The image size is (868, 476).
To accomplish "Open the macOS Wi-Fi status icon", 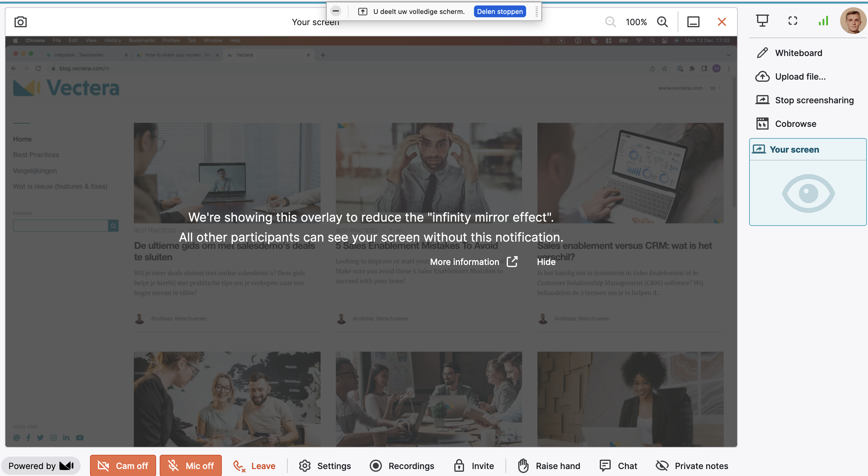I will [639, 40].
